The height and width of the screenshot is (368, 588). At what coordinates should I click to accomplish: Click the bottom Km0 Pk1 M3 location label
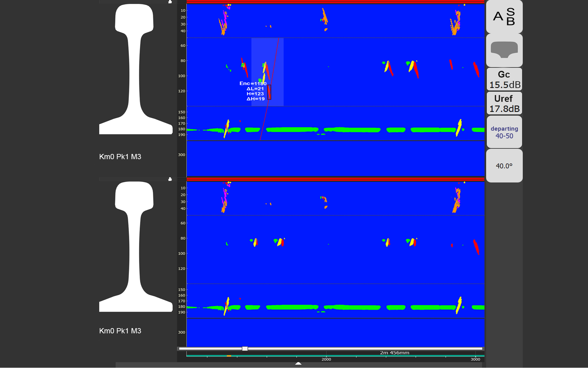tap(120, 331)
